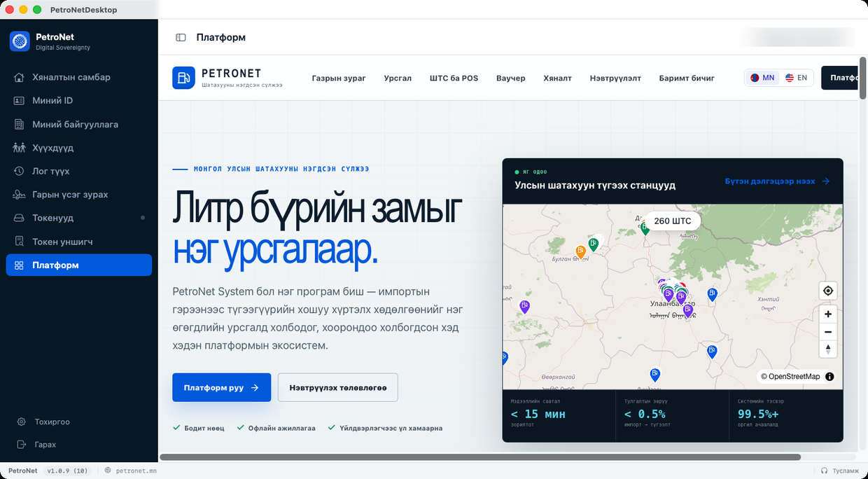The image size is (868, 479).
Task: Click the blue Платформ руу button
Action: [x=221, y=387]
